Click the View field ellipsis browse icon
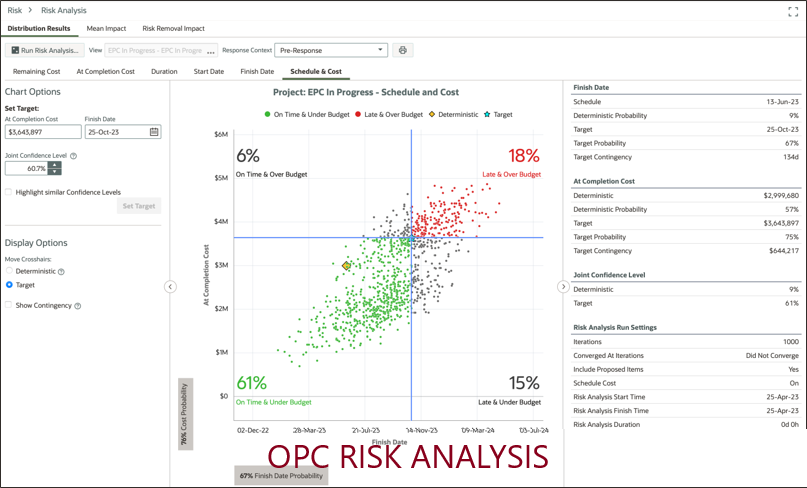807x488 pixels. coord(211,50)
